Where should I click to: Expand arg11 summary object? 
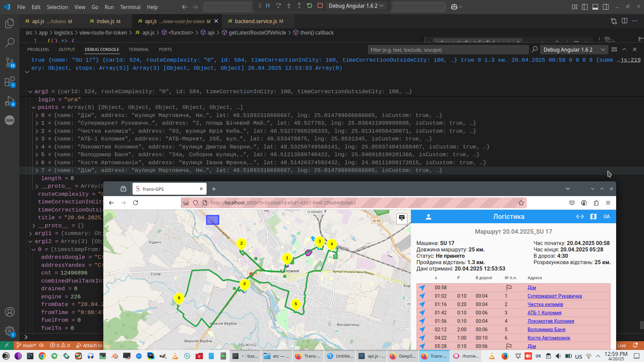[31, 233]
